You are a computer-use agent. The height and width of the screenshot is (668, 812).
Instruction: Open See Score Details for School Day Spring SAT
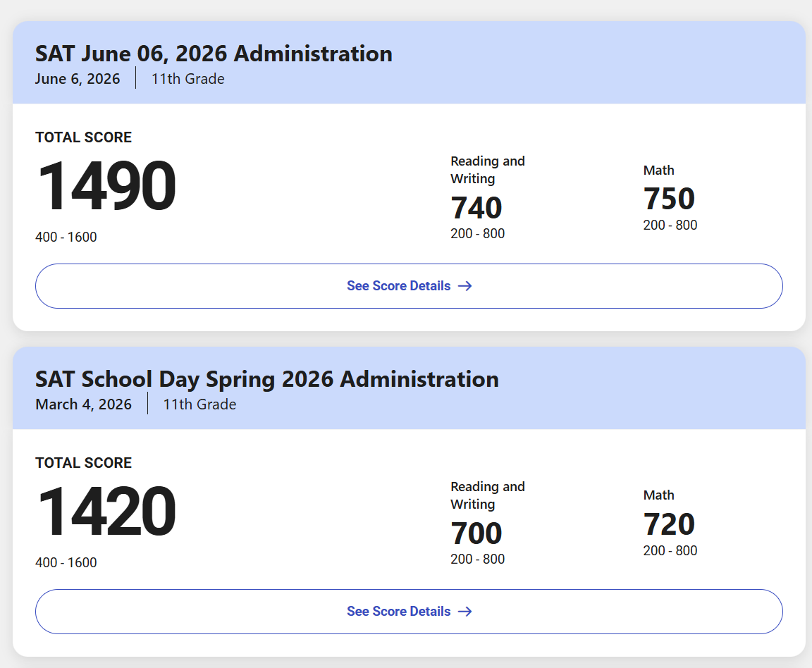coord(409,612)
